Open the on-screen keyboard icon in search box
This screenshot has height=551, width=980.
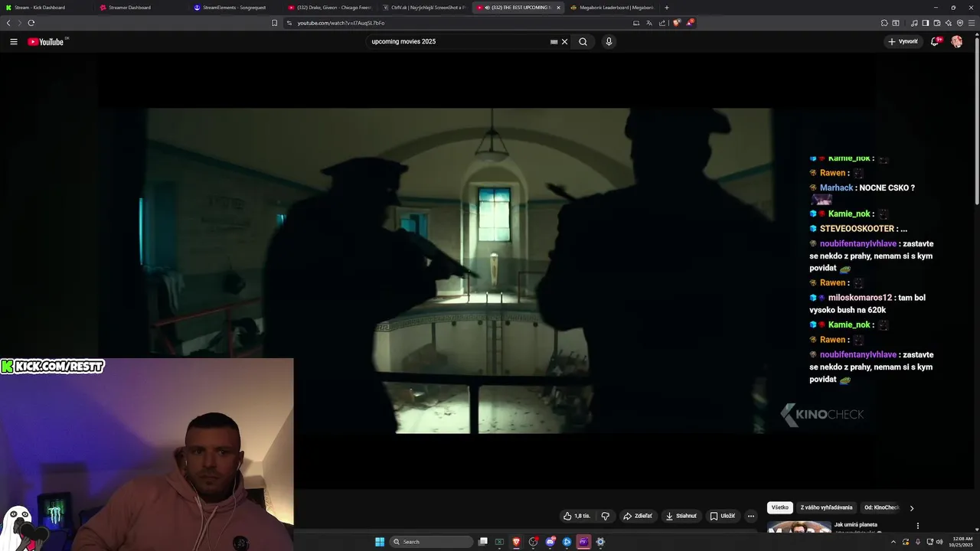(554, 41)
